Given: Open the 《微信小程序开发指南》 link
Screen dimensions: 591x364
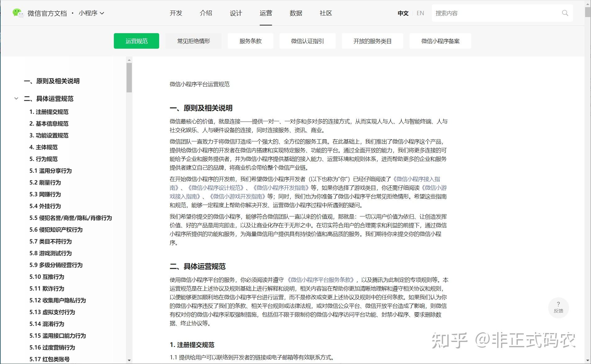Looking at the screenshot, I should [281, 188].
